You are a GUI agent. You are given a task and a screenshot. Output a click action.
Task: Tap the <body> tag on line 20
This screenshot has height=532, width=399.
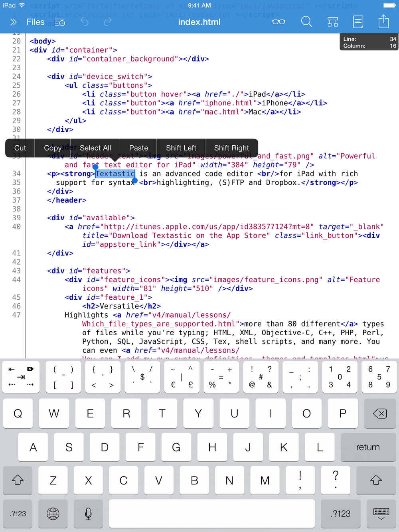[x=43, y=41]
